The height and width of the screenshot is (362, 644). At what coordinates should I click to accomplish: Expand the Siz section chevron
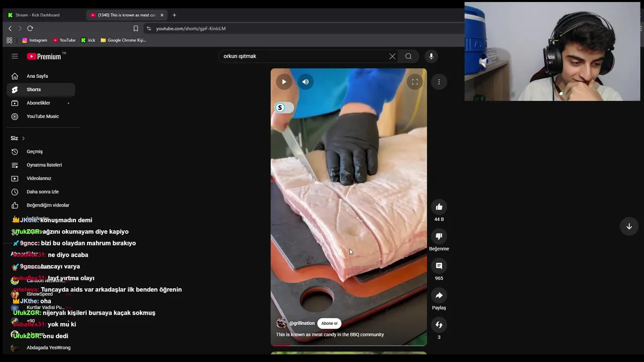[x=23, y=138]
